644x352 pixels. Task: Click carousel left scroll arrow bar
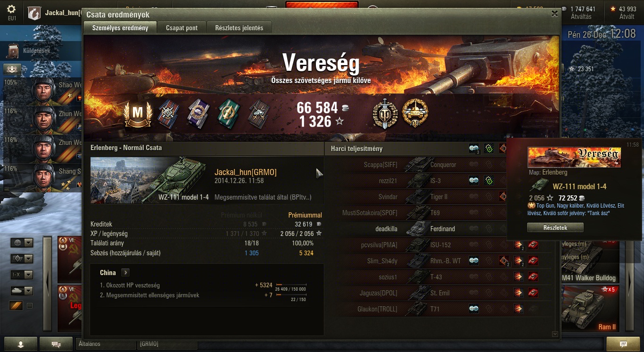47,284
